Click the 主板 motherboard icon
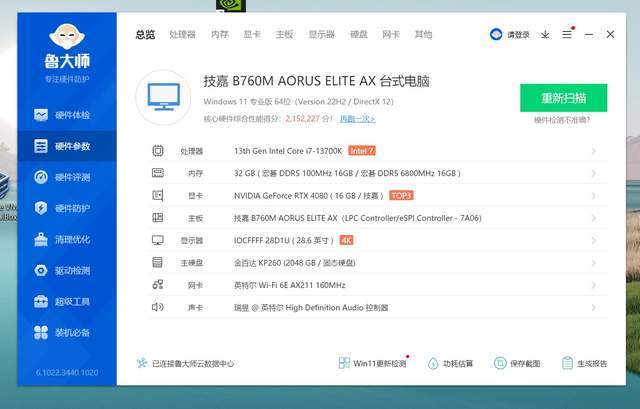Image resolution: width=640 pixels, height=409 pixels. tap(158, 218)
